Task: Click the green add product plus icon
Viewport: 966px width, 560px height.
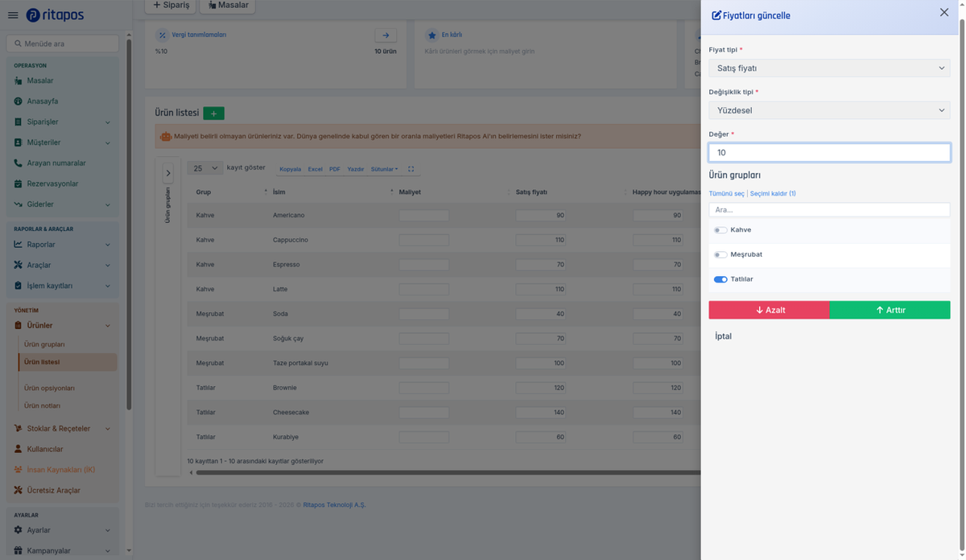Action: [213, 113]
